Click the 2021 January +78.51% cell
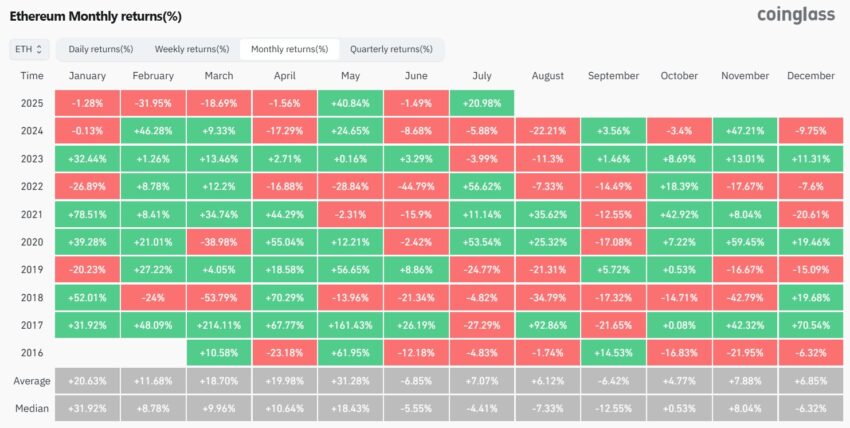Image resolution: width=850 pixels, height=428 pixels. (x=87, y=215)
